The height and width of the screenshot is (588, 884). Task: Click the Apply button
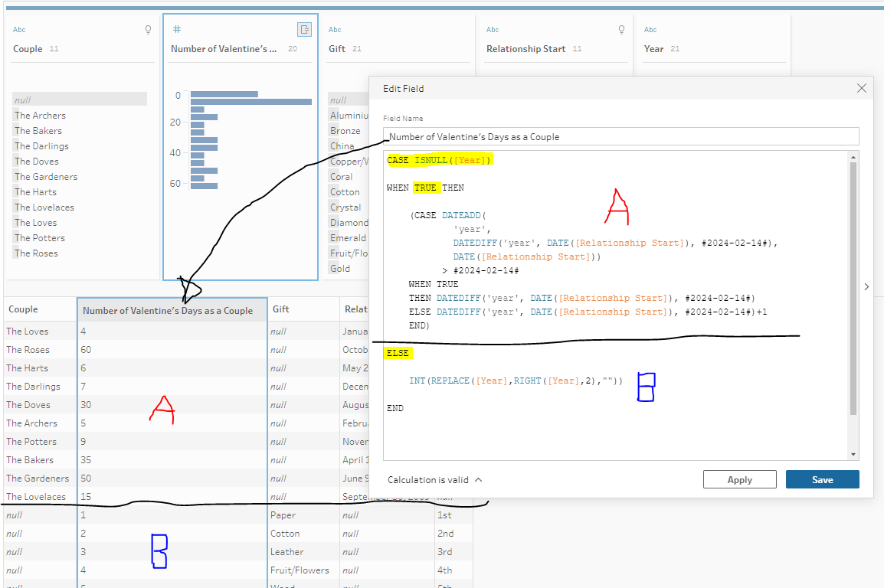(739, 480)
